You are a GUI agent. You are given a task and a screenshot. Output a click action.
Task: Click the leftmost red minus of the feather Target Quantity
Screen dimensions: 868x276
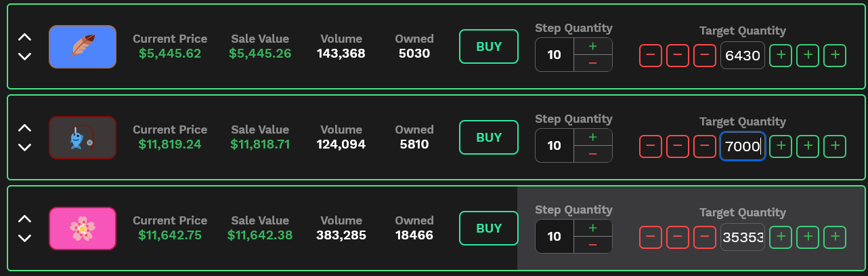point(651,56)
